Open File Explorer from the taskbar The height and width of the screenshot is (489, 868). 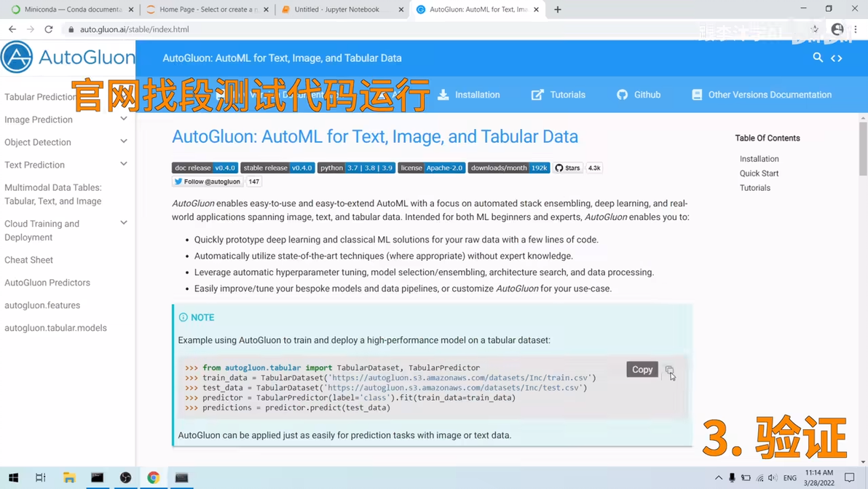(69, 477)
